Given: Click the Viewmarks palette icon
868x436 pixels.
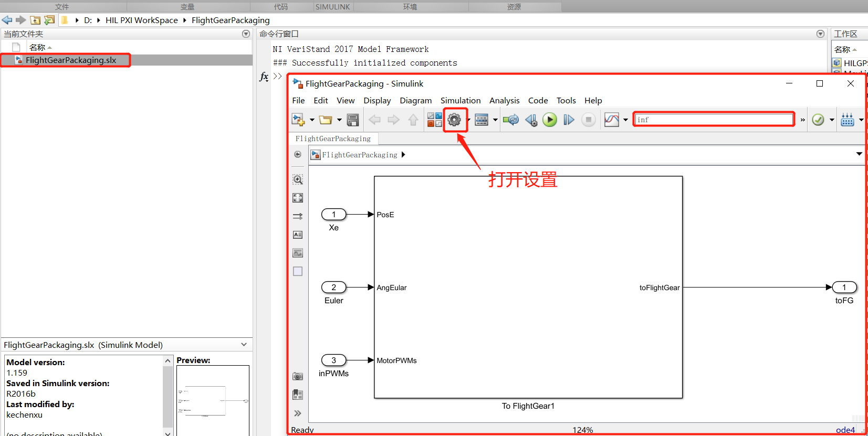Looking at the screenshot, I should (298, 395).
